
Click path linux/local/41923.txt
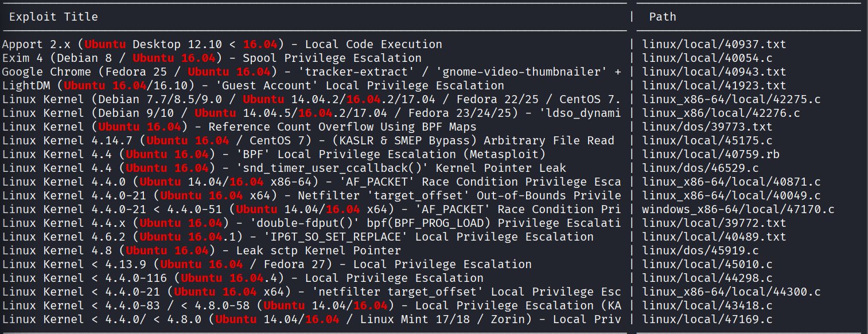click(714, 85)
